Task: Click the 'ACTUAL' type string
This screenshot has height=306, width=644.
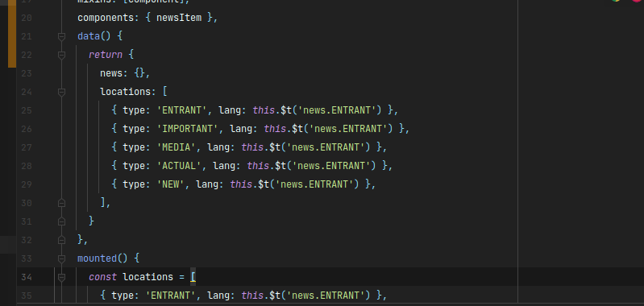Action: pyautogui.click(x=179, y=166)
